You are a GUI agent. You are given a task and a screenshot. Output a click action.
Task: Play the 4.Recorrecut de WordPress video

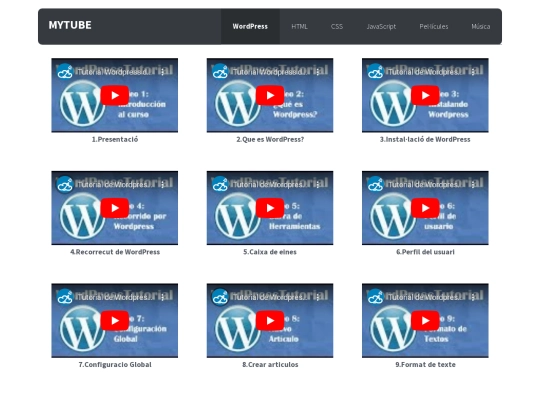[x=115, y=208]
